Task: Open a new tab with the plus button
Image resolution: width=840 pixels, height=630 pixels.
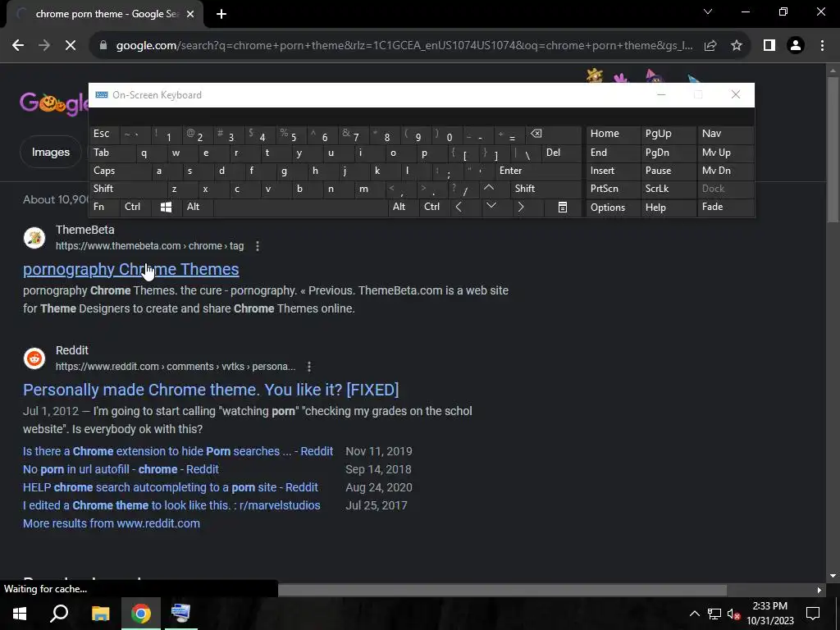Action: point(221,15)
